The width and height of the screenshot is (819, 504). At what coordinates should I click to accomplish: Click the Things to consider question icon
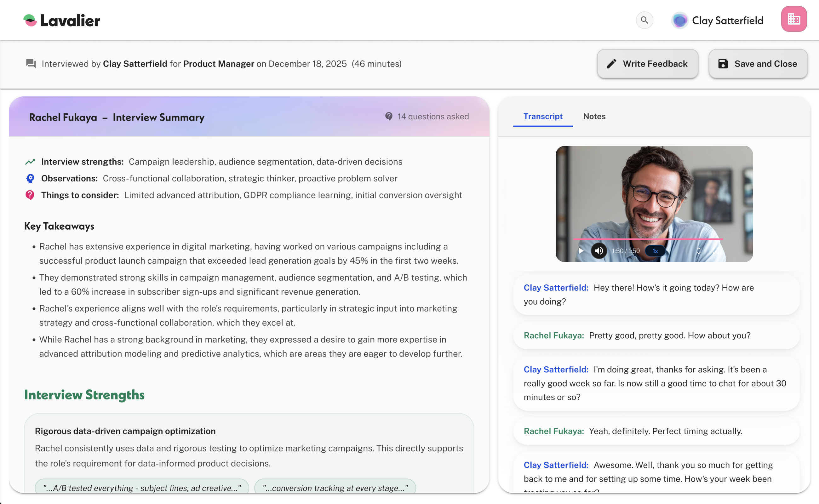pyautogui.click(x=30, y=195)
